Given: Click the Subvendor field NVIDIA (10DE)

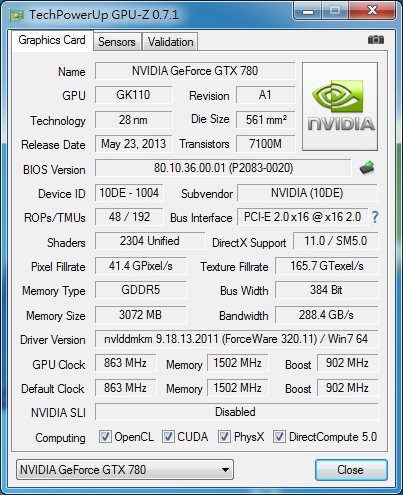Looking at the screenshot, I should tap(307, 193).
